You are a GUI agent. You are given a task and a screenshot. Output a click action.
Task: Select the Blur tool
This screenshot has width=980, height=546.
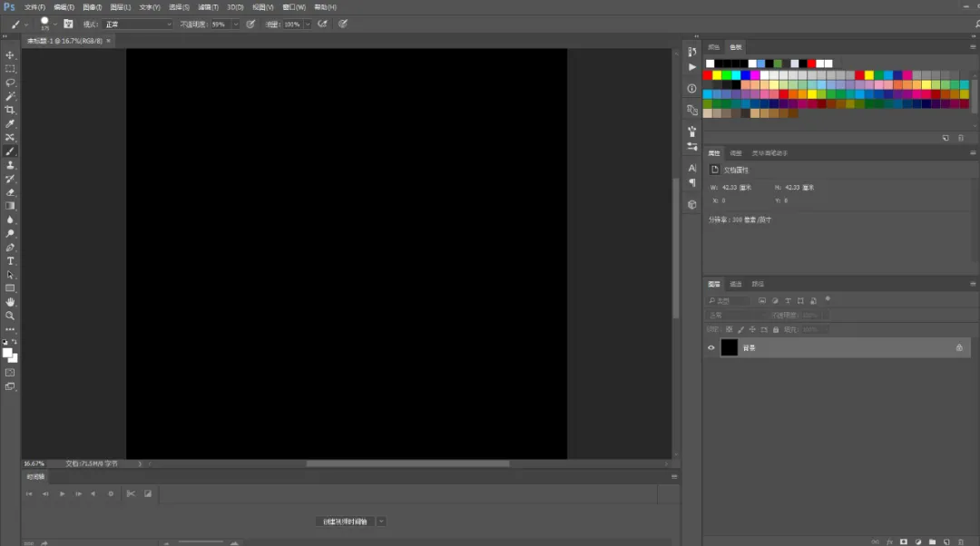10,219
